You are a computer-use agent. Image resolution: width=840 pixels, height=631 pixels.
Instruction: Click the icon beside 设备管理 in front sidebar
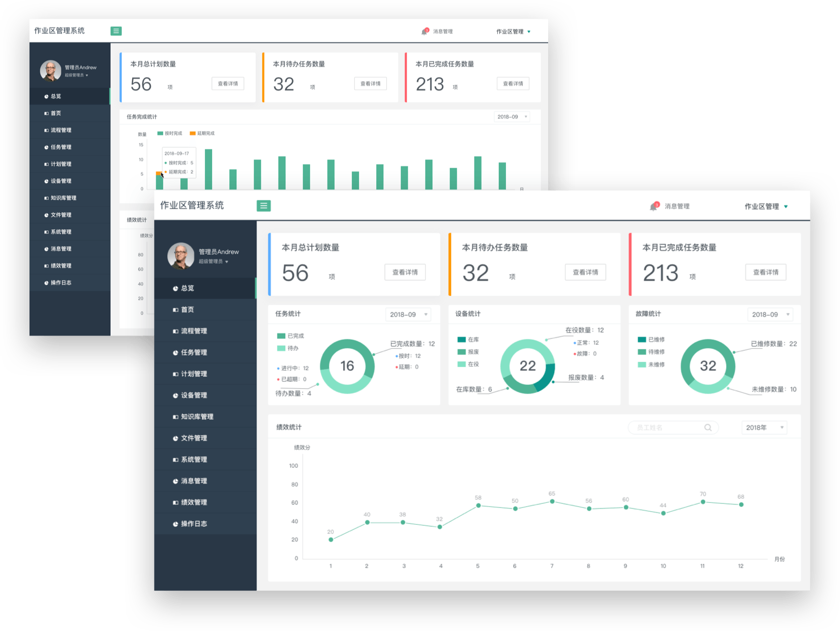[175, 396]
